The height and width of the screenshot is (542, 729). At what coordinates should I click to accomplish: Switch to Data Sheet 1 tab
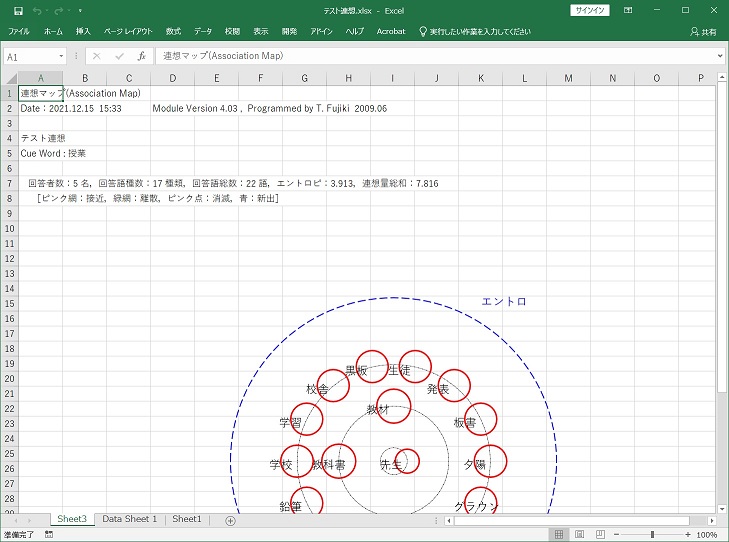coord(129,520)
